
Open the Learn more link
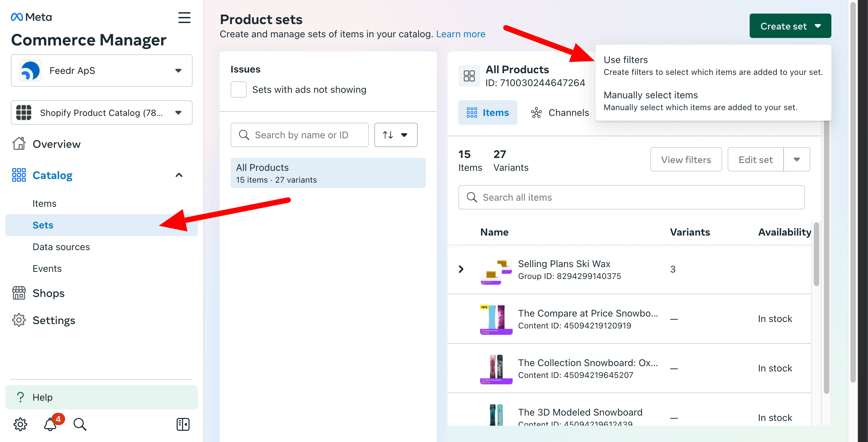tap(461, 34)
